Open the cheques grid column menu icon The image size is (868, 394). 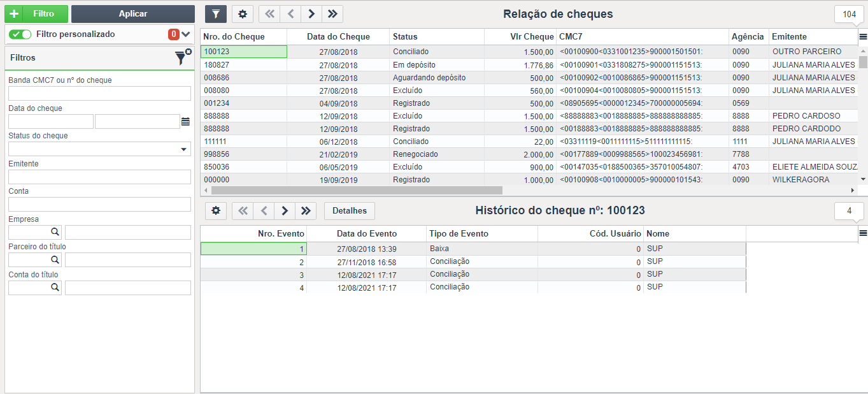[x=863, y=36]
